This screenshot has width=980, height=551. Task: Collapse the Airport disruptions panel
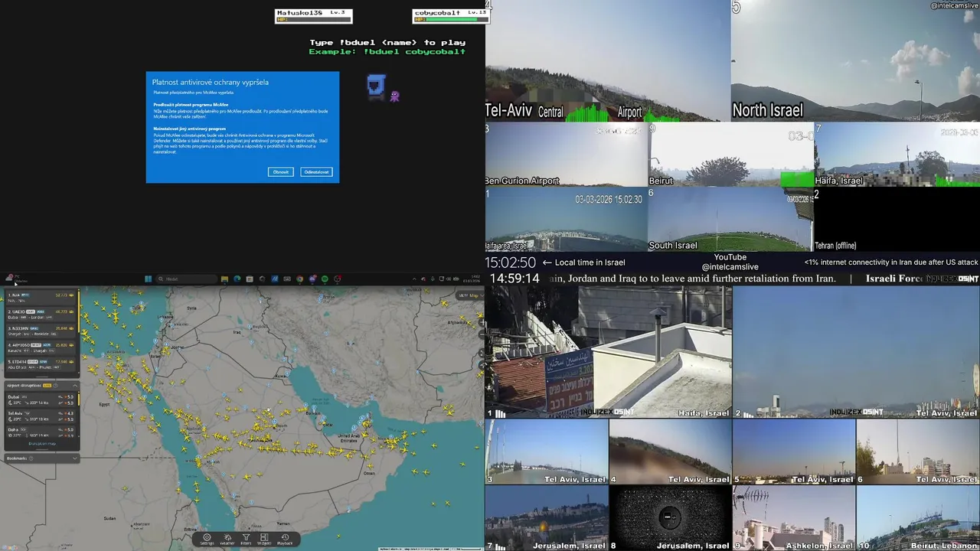(x=75, y=386)
